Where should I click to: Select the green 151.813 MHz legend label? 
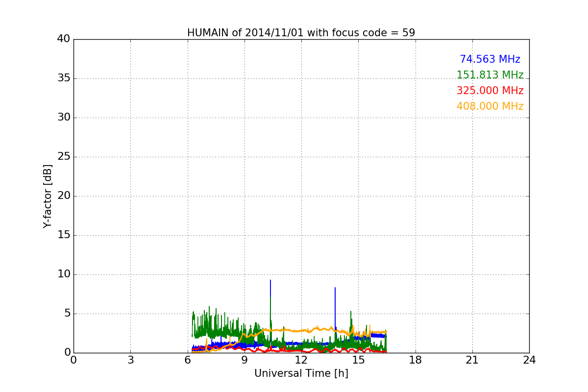(490, 75)
